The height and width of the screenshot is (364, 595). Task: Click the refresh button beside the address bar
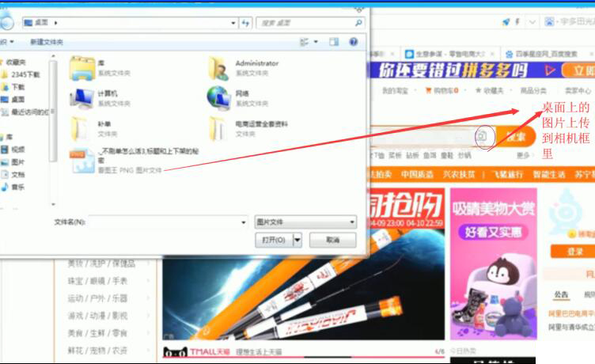click(x=245, y=23)
